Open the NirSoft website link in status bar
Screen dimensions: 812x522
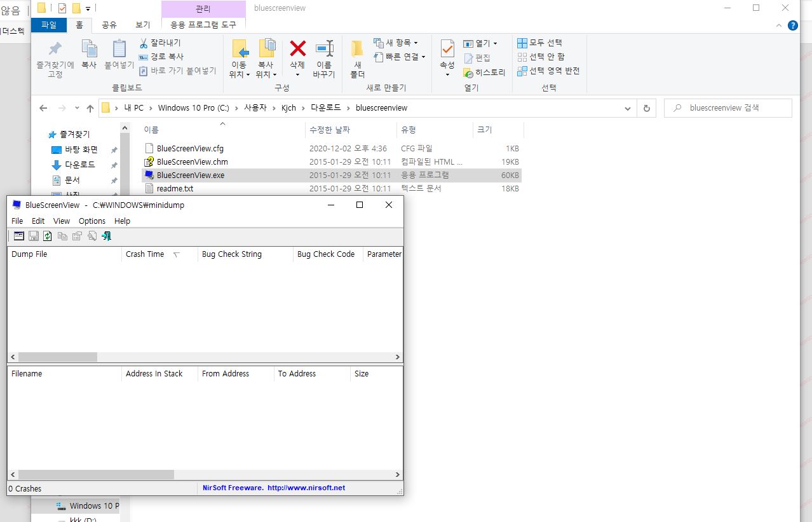(x=306, y=488)
